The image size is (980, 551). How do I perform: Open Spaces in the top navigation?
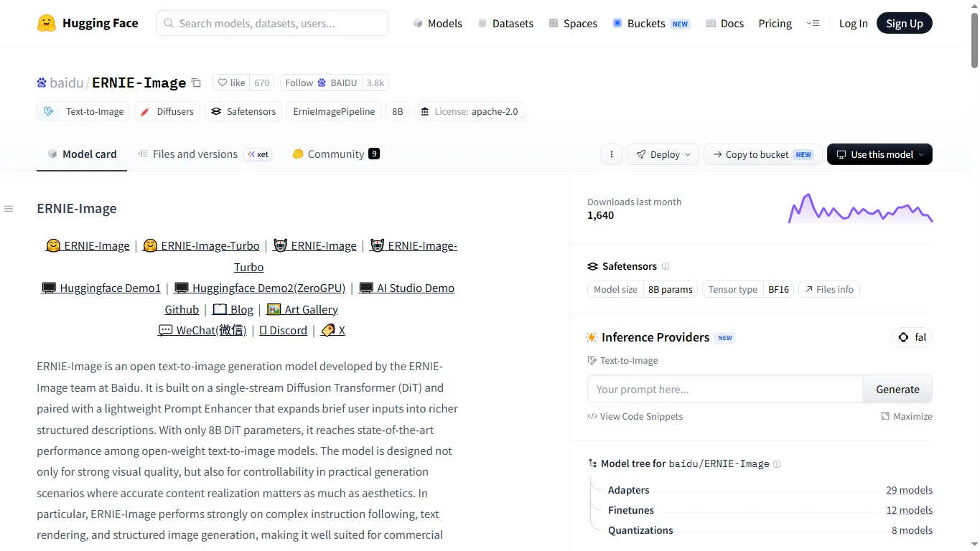coord(573,23)
